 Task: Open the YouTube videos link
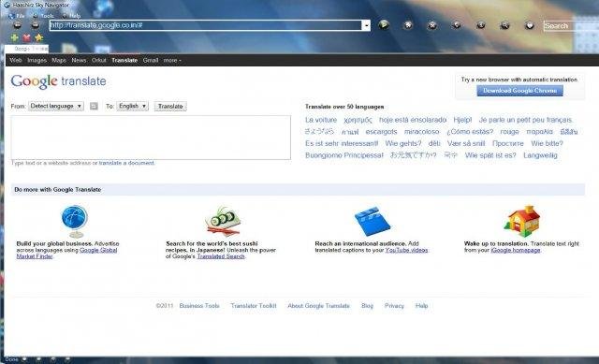(406, 250)
